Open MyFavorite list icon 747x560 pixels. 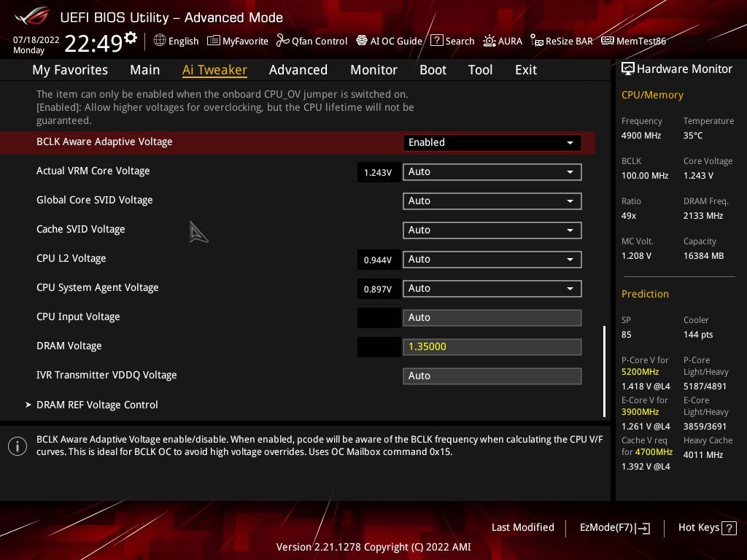214,41
